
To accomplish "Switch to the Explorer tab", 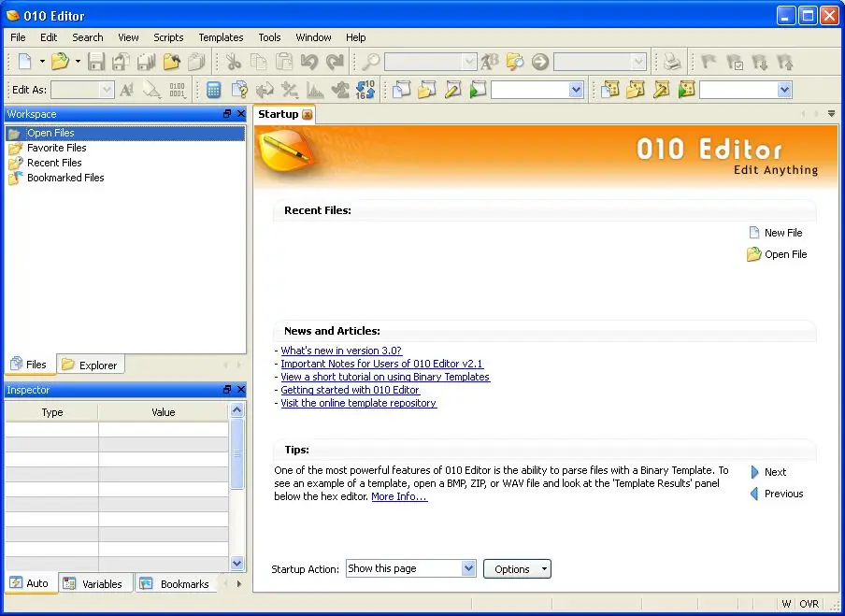I will 91,365.
